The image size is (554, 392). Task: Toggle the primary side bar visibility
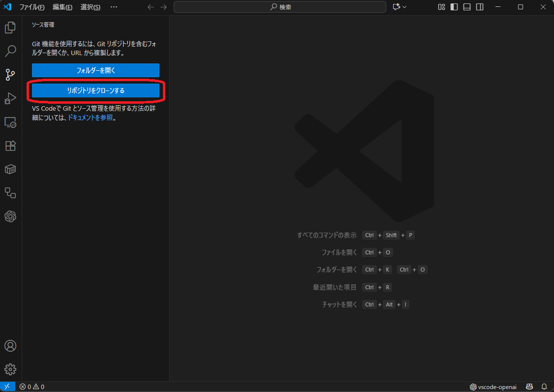454,7
